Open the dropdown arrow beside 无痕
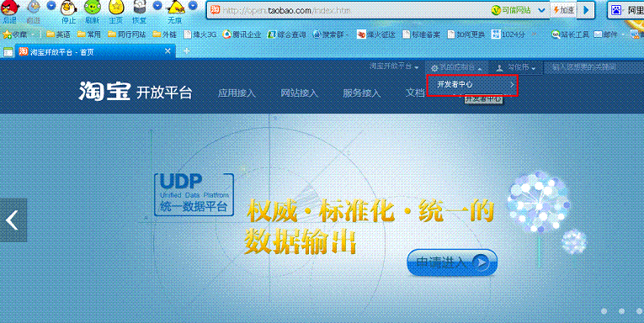The width and height of the screenshot is (644, 323). click(x=193, y=6)
